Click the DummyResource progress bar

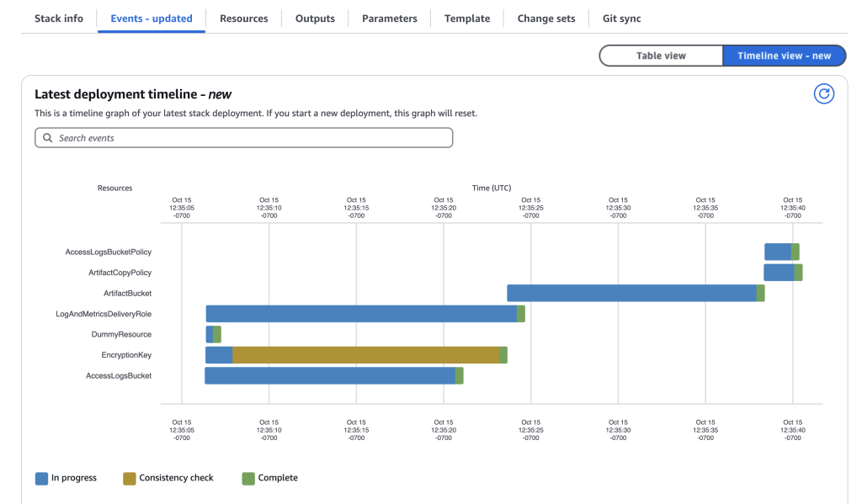pos(210,334)
